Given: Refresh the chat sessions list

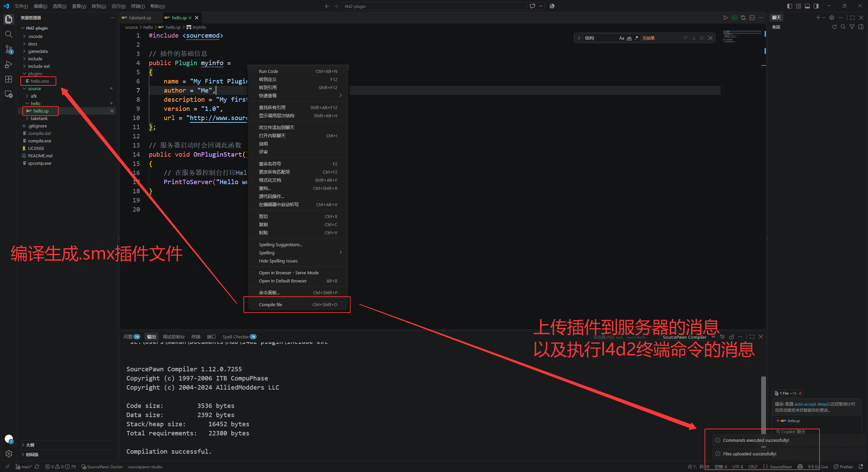Looking at the screenshot, I should click(x=834, y=27).
